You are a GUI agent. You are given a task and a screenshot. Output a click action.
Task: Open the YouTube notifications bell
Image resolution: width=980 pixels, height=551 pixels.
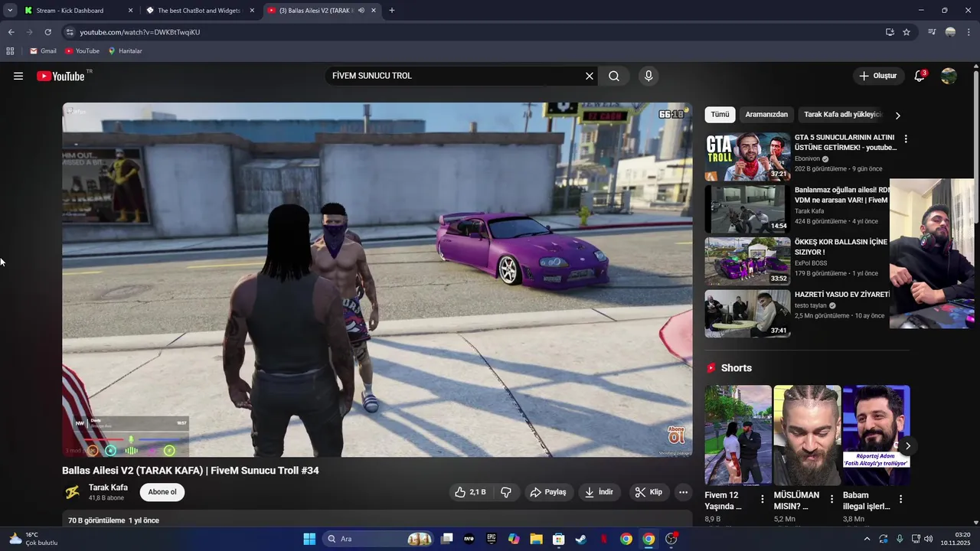click(x=920, y=76)
